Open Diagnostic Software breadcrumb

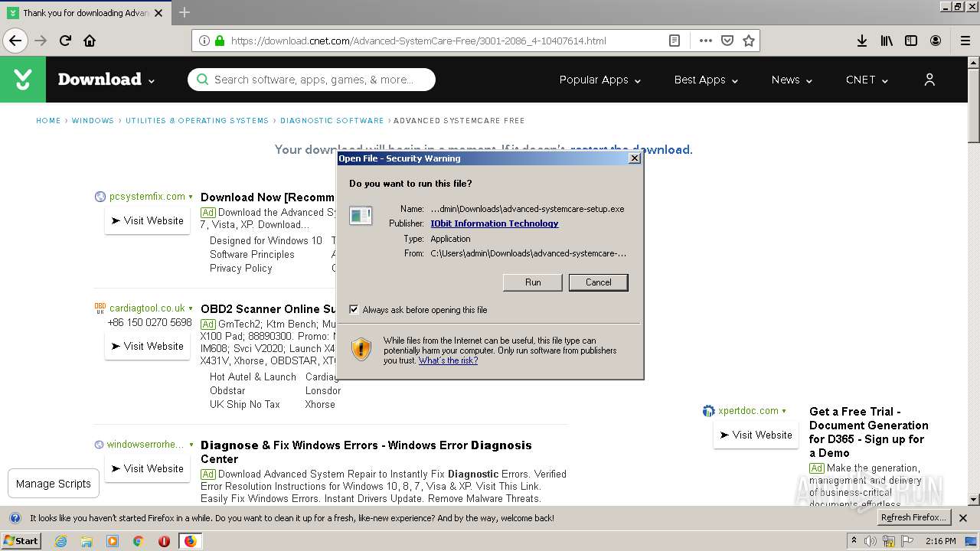point(332,120)
